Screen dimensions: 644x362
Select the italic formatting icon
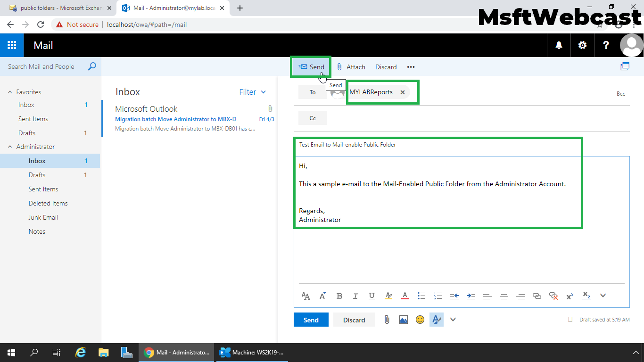click(355, 296)
